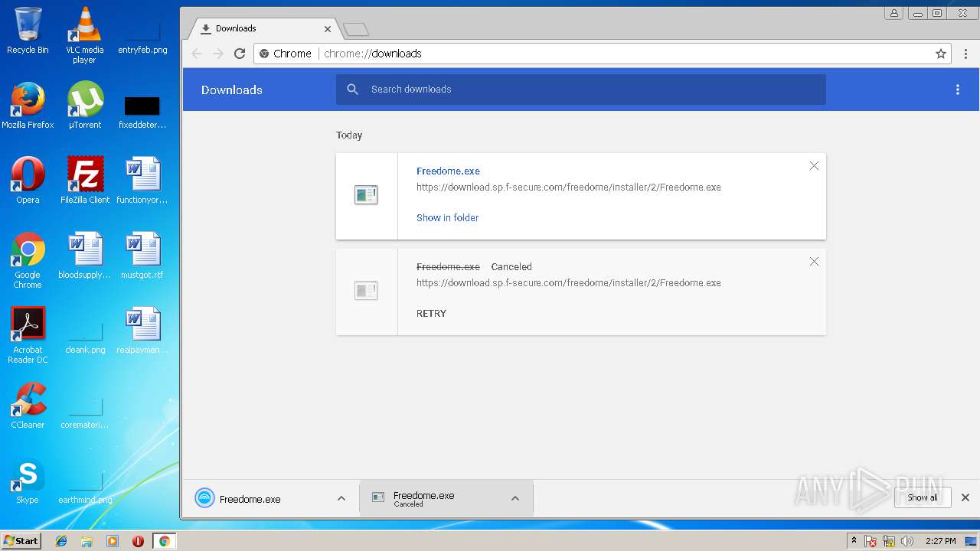The width and height of the screenshot is (980, 551).
Task: Click the magnifier icon in search downloads
Action: click(x=353, y=90)
